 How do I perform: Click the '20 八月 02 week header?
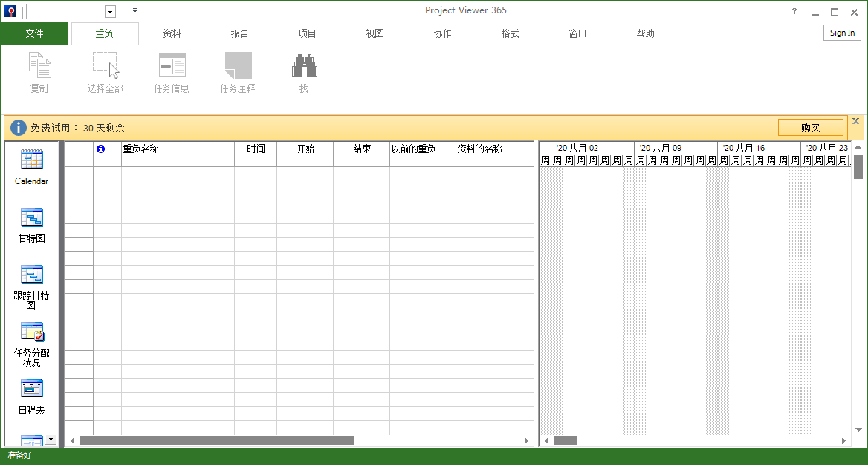point(592,148)
